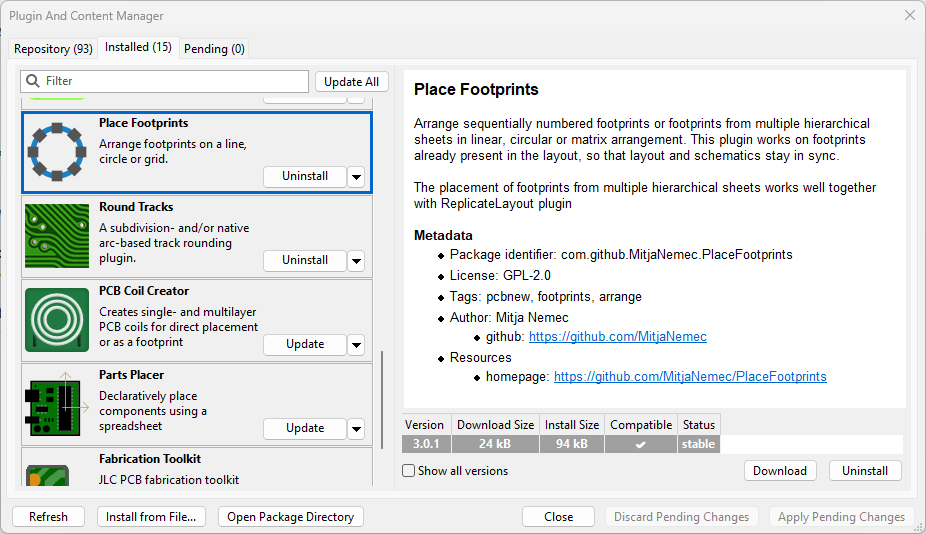Click the search magnifier icon in Filter
Viewport: 926px width, 534px height.
[x=34, y=81]
